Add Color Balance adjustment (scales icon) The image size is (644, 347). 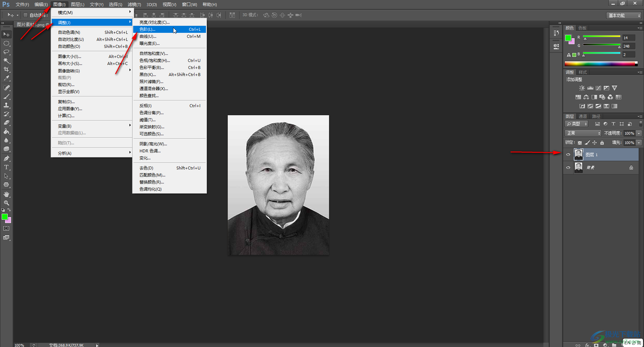(x=586, y=97)
